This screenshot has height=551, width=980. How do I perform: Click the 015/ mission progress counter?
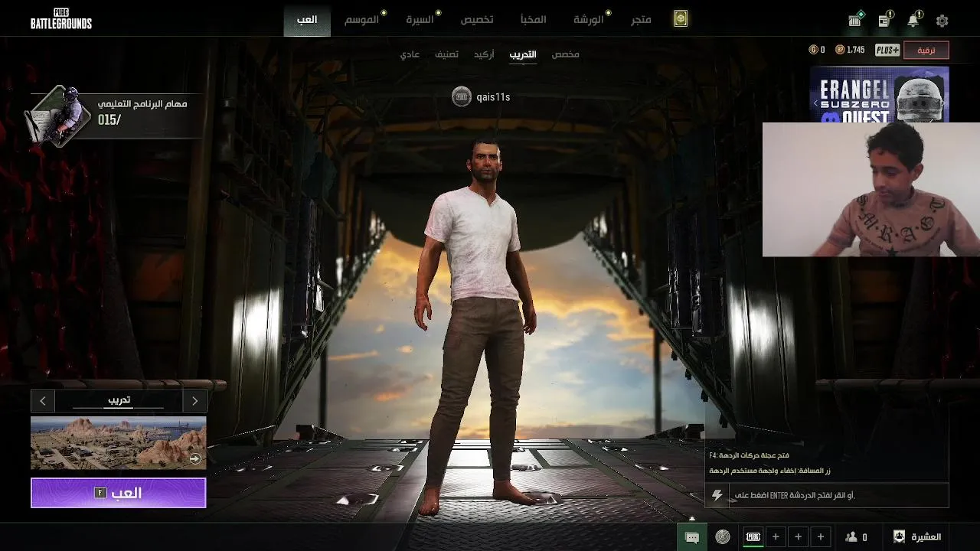[x=109, y=120]
